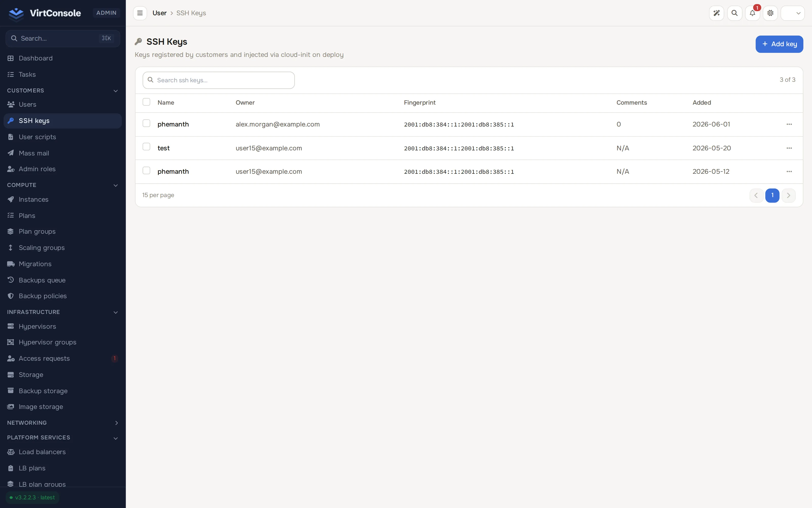Check the phemanth 2026-05-12 row checkbox
The height and width of the screenshot is (508, 812).
point(146,171)
